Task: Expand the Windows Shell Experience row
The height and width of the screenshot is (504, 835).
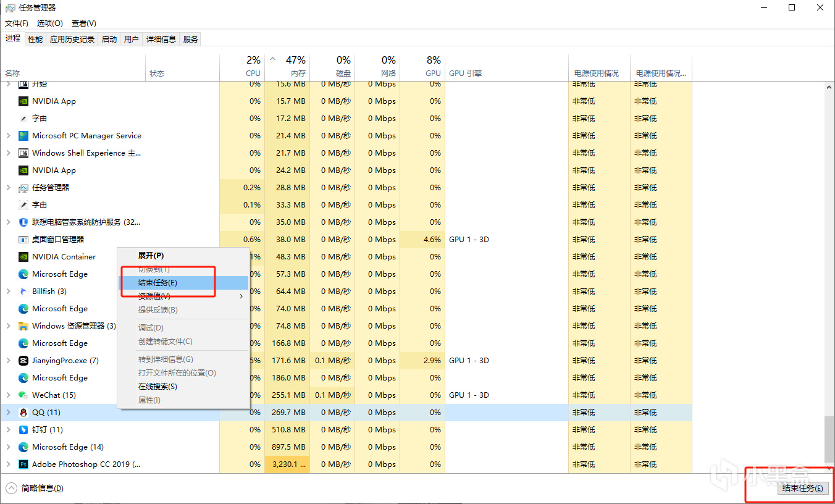Action: point(8,153)
